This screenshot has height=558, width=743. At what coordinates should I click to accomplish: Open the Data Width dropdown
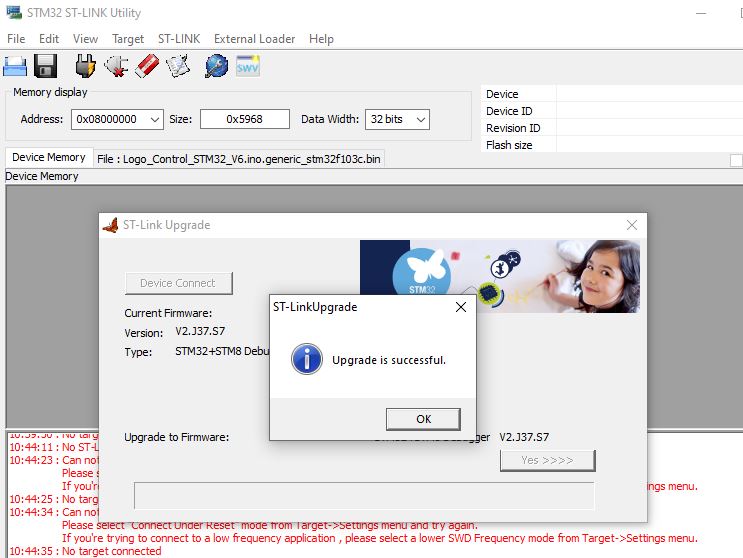(x=420, y=119)
